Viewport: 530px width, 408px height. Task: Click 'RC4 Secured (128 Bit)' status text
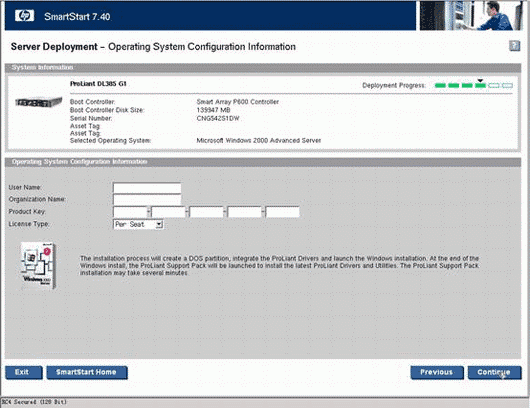(34, 402)
